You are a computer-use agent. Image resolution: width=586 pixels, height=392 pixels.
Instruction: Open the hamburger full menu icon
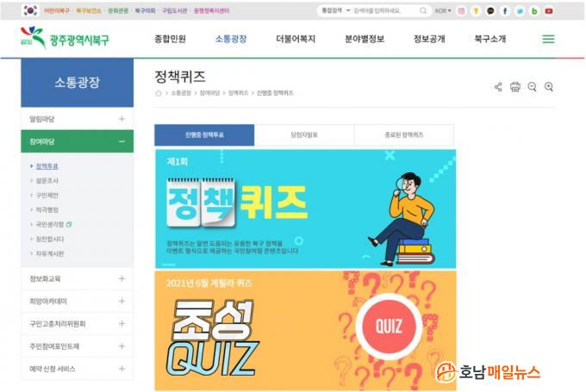click(548, 39)
